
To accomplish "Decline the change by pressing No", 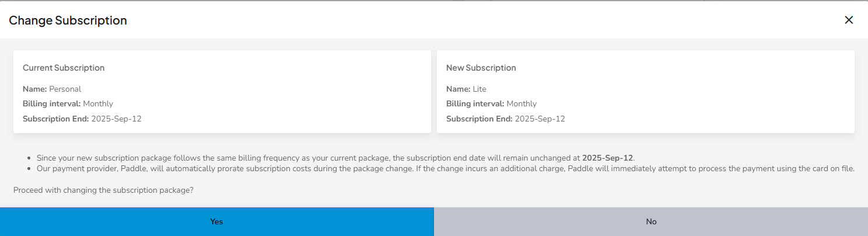I will (x=651, y=222).
